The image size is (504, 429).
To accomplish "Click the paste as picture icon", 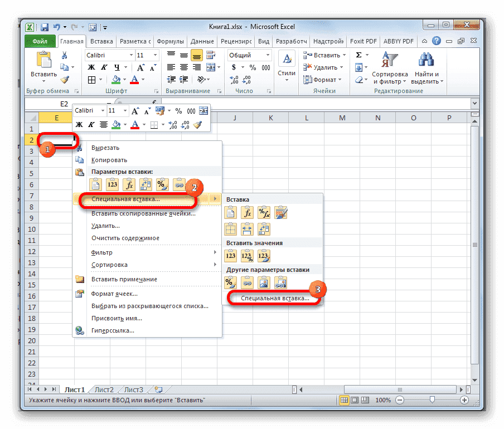I will click(264, 281).
